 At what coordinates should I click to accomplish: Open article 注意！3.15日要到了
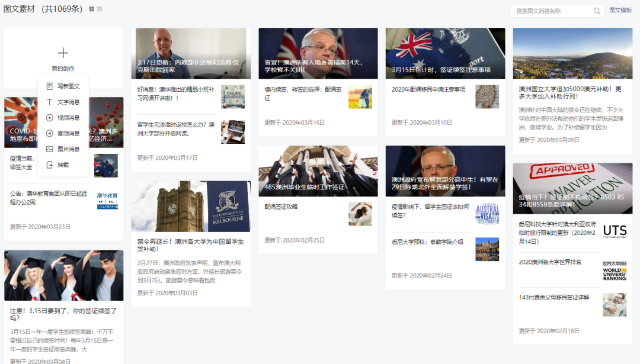pos(63,314)
